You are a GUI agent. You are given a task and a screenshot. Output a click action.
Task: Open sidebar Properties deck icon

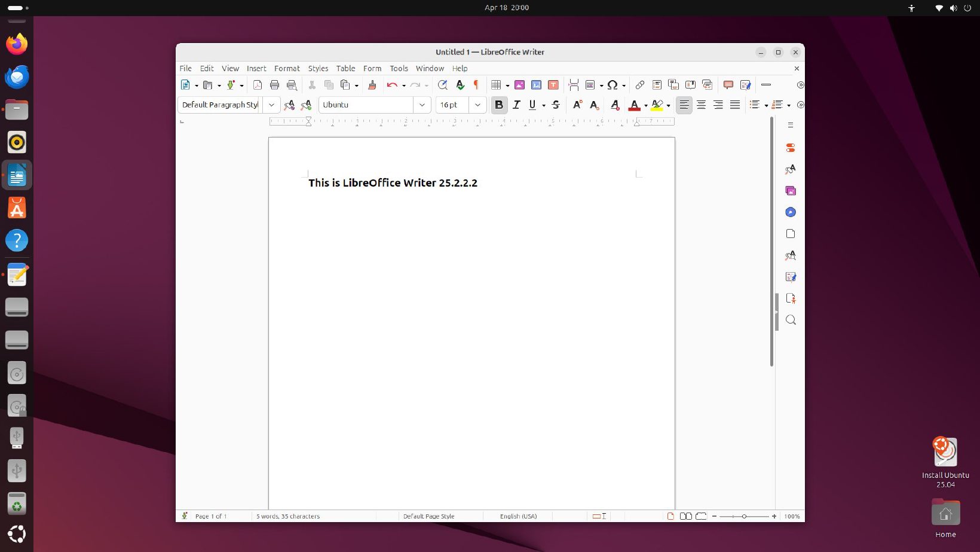(791, 148)
